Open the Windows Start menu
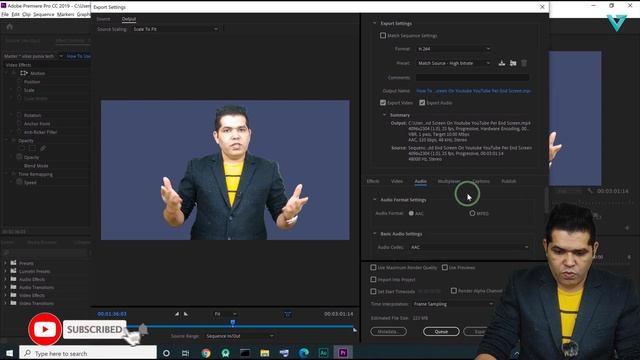 9,353
